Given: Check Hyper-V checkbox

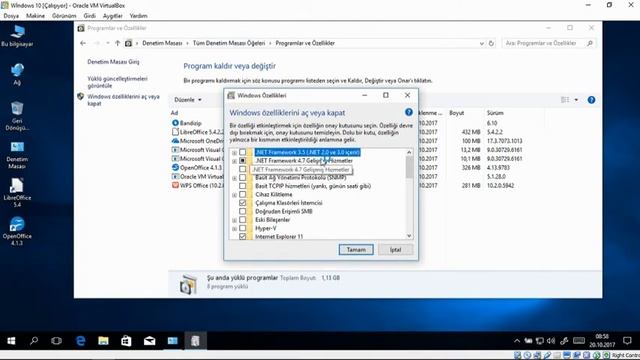Looking at the screenshot, I should click(x=242, y=229).
